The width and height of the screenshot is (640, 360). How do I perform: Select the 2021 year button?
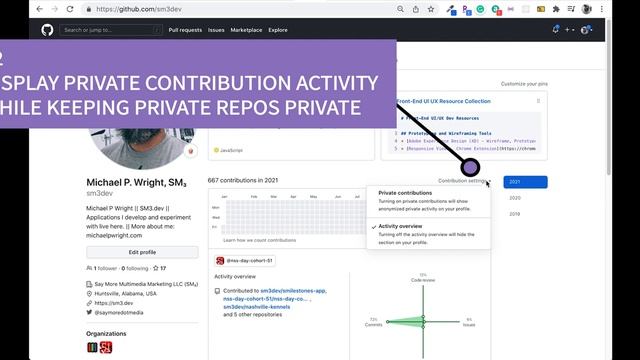525,182
